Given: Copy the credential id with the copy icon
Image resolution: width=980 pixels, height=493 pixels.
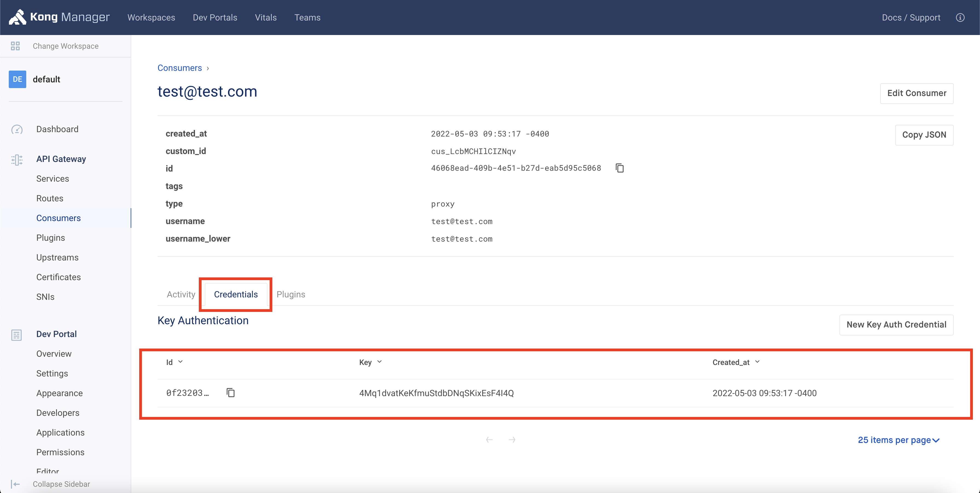Looking at the screenshot, I should click(231, 393).
